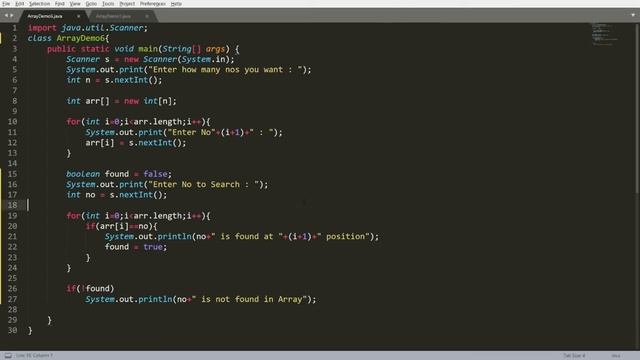
Task: Click the class name 'ArrayDemo6'
Action: point(81,38)
